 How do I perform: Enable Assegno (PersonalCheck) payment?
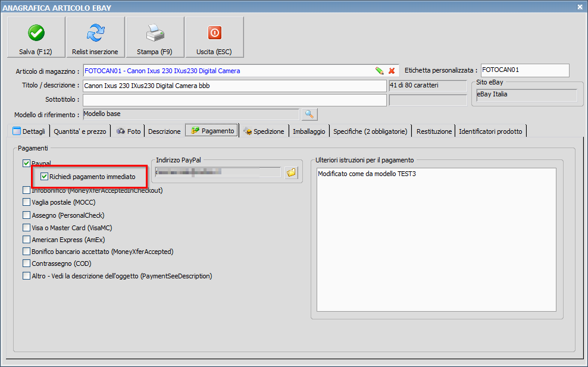pyautogui.click(x=26, y=215)
